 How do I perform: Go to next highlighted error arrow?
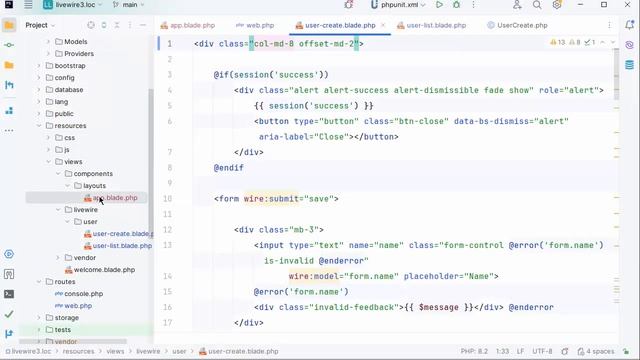(x=612, y=42)
